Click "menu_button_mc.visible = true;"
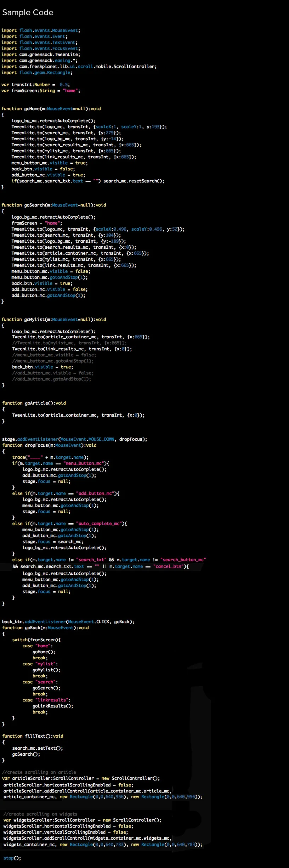 pos(50,163)
